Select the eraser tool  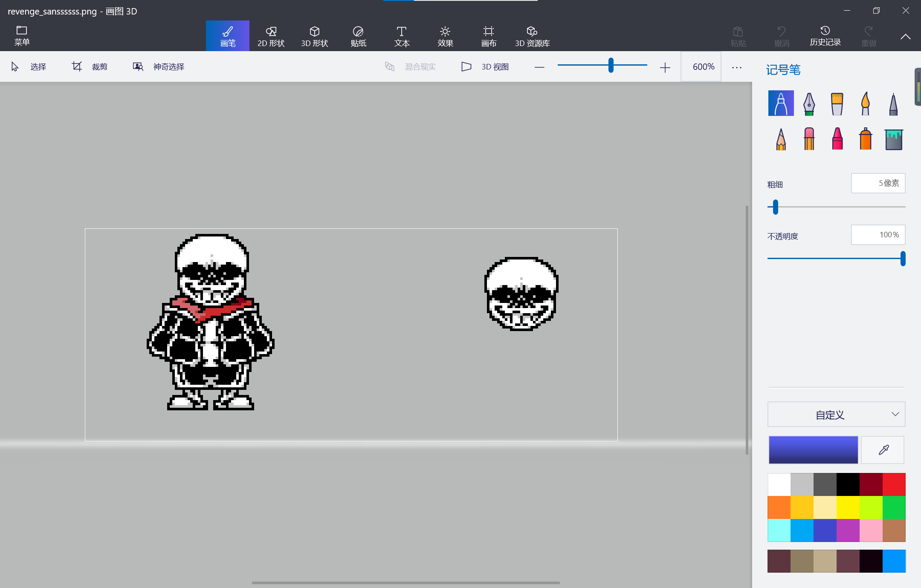[x=809, y=139]
